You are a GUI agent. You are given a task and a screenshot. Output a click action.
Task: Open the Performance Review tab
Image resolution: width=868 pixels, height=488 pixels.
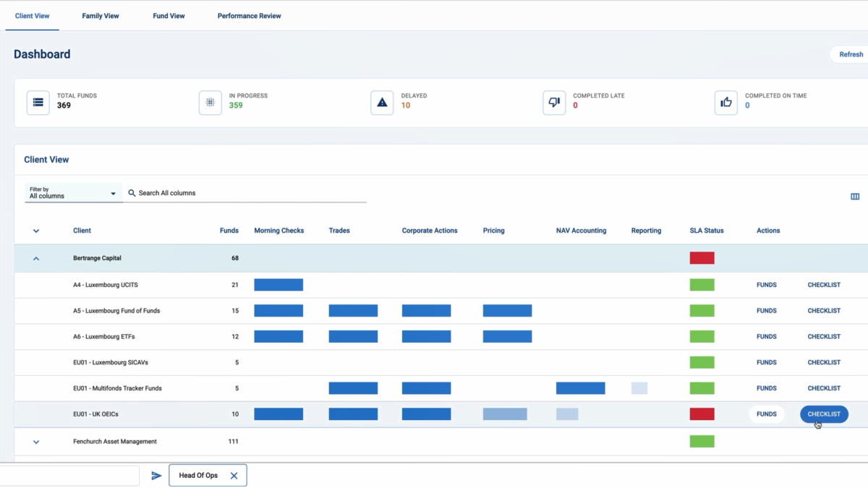(x=249, y=15)
